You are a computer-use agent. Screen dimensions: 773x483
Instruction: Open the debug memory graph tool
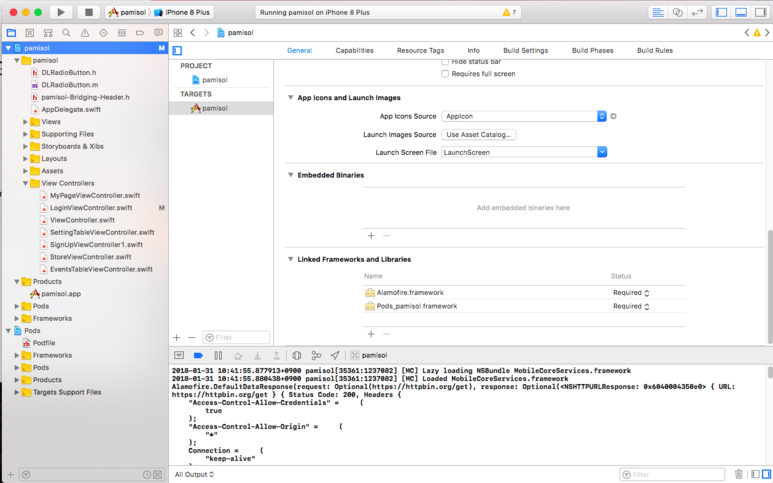316,355
